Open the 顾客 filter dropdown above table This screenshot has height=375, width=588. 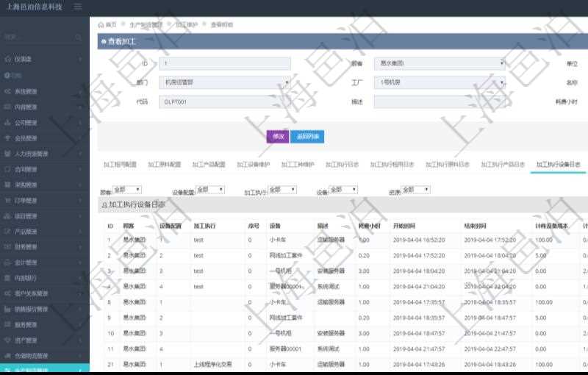click(x=126, y=190)
